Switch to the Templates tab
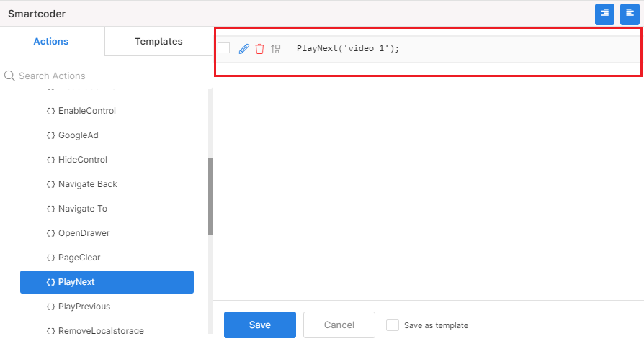 coord(158,41)
